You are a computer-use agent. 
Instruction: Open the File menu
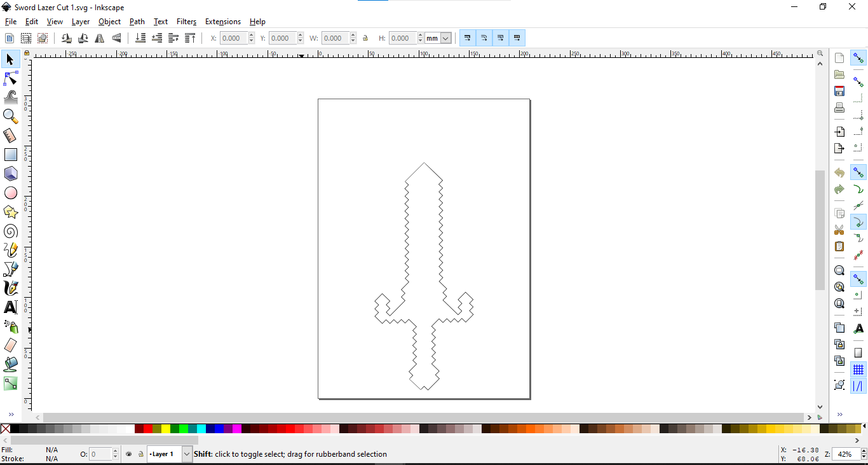coord(11,22)
